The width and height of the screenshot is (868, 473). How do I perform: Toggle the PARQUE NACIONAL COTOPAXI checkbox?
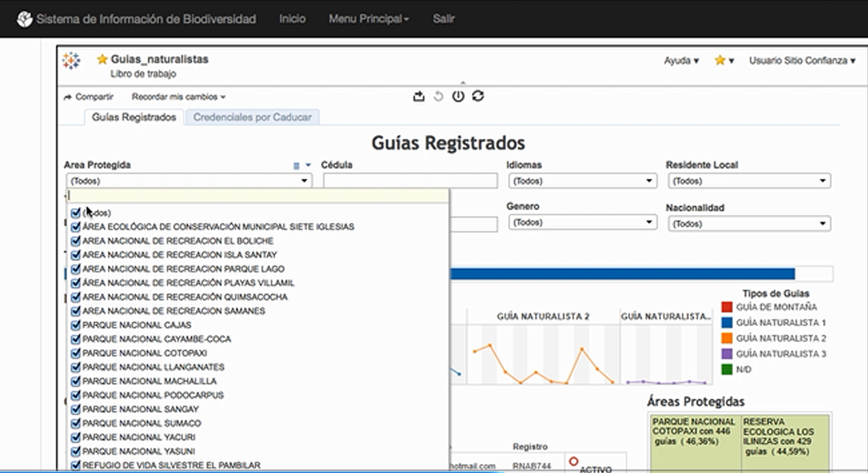click(x=75, y=353)
